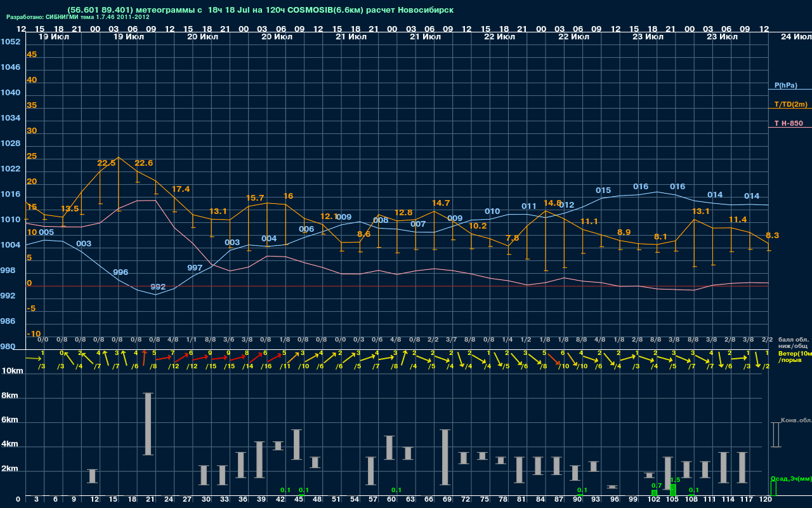The width and height of the screenshot is (812, 508).
Task: Click the 10.2 temperature value
Action: [x=478, y=226]
